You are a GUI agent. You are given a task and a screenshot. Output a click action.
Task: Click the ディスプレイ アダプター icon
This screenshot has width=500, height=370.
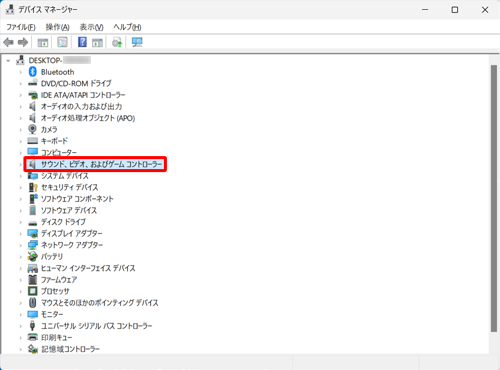pos(33,233)
